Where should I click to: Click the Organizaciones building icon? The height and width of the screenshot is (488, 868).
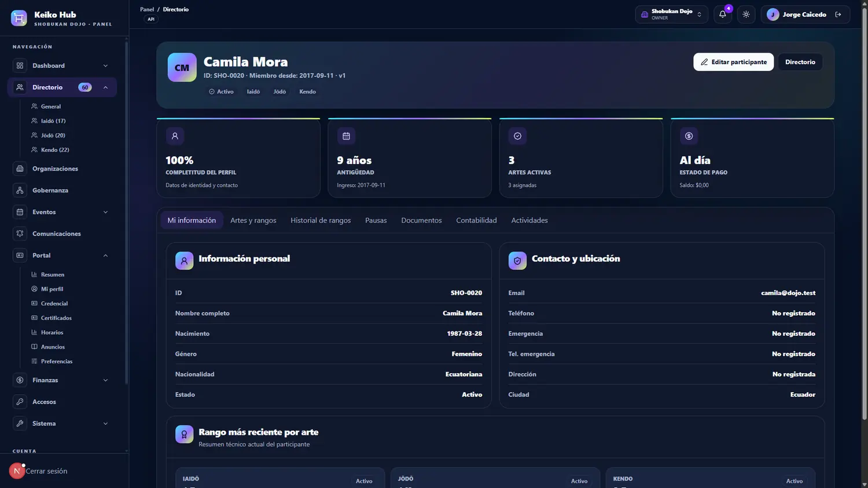[x=20, y=169]
